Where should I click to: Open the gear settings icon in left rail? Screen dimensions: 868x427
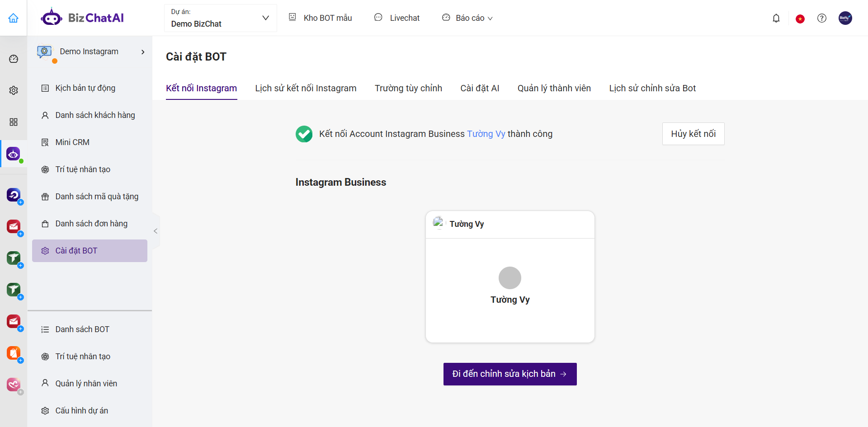pyautogui.click(x=14, y=90)
